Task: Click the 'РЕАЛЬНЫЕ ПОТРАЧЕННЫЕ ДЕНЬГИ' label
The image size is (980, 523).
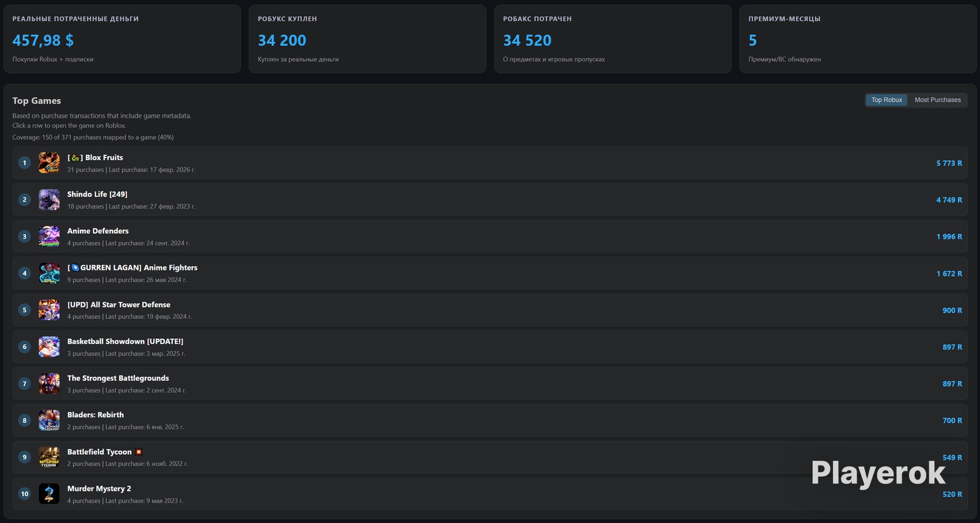Action: coord(76,19)
